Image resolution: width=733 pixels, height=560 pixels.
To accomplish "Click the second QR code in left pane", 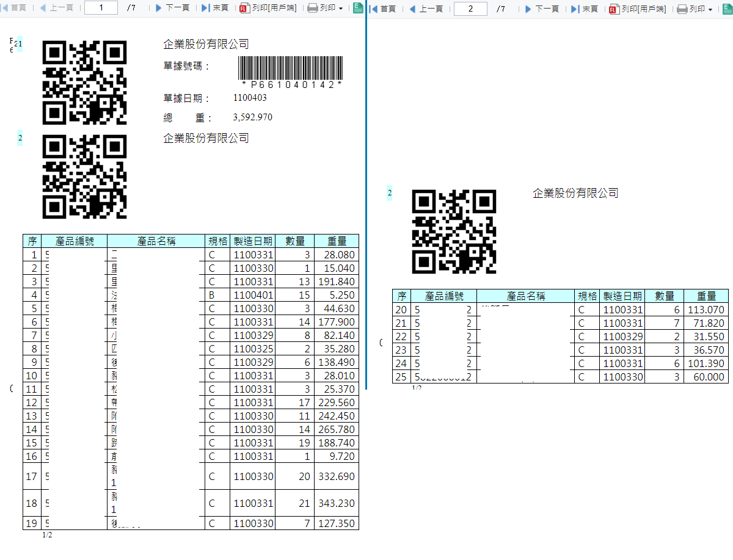I will point(84,176).
